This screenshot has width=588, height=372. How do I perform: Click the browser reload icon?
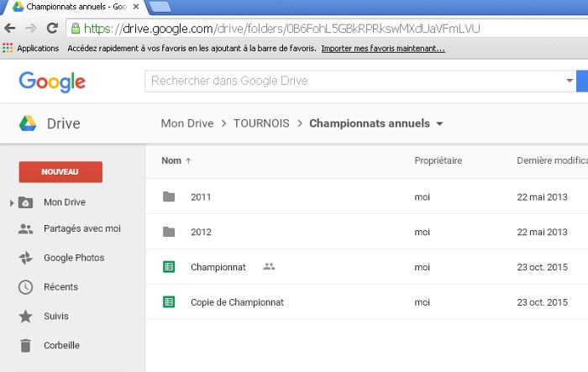pos(52,28)
